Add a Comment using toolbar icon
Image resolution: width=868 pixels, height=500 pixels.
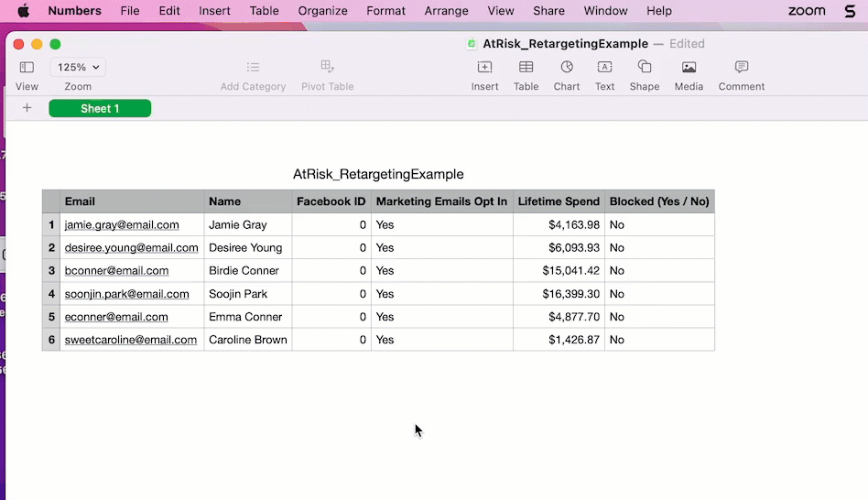741,68
